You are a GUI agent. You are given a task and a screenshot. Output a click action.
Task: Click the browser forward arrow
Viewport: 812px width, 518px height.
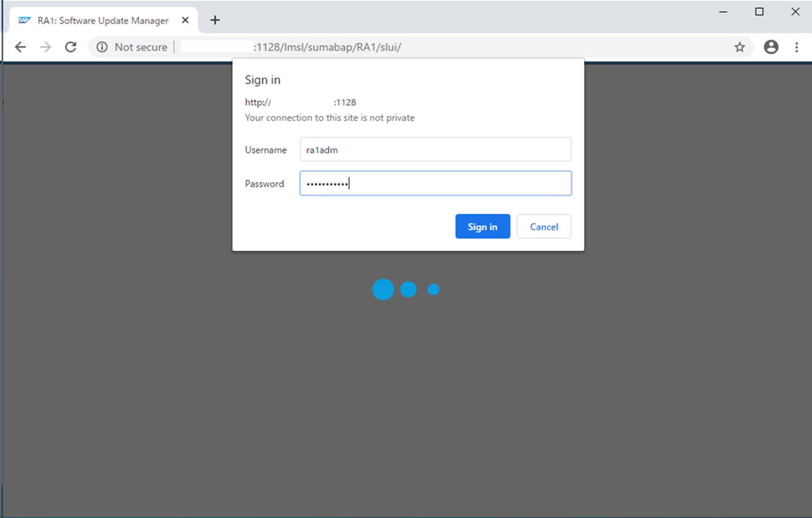point(45,47)
